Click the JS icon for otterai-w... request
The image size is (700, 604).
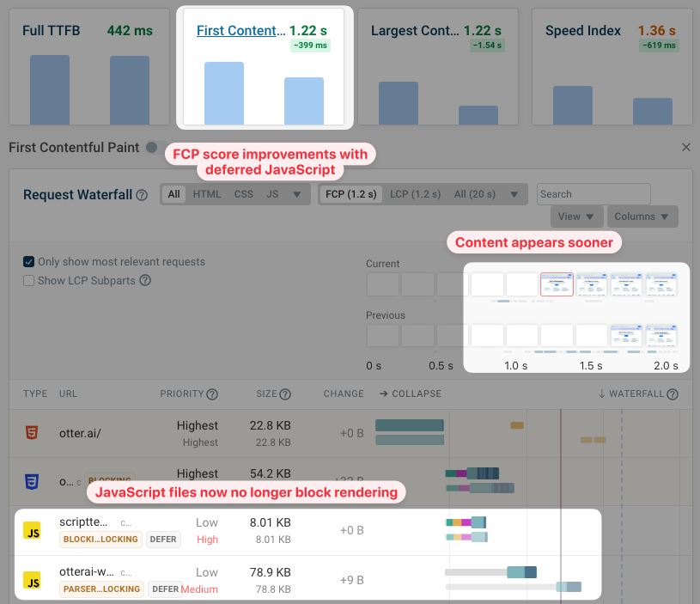click(x=32, y=580)
